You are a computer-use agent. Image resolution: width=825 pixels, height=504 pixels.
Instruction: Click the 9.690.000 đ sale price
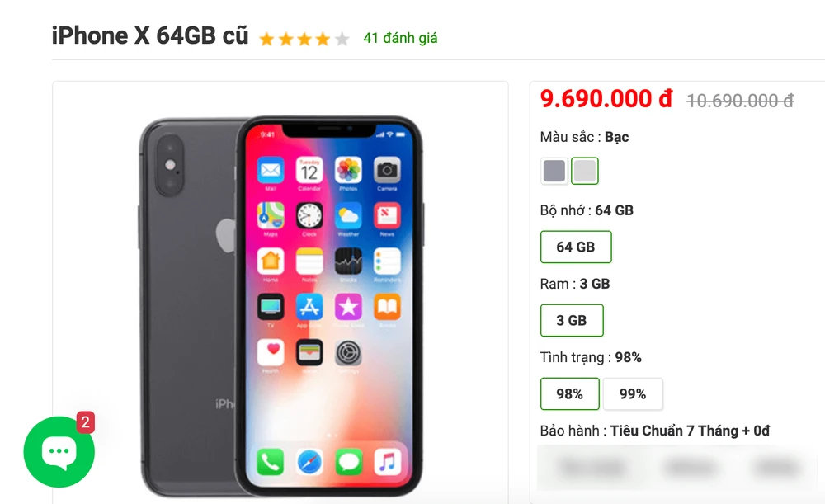click(x=606, y=99)
